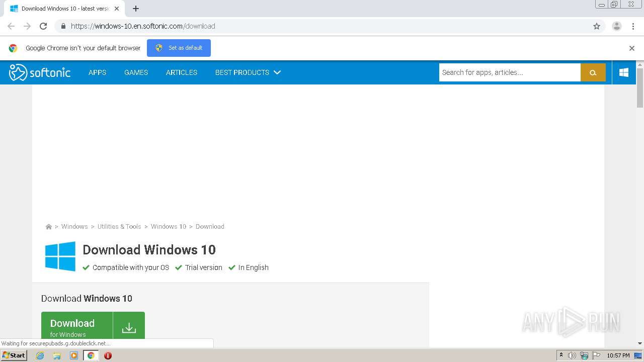
Task: Click the page scrollbar up arrow
Action: pyautogui.click(x=640, y=65)
